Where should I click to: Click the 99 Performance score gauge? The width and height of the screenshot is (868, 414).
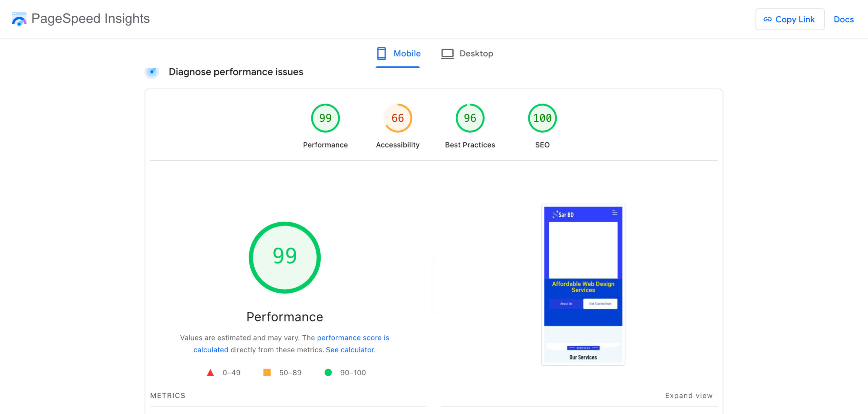(325, 118)
